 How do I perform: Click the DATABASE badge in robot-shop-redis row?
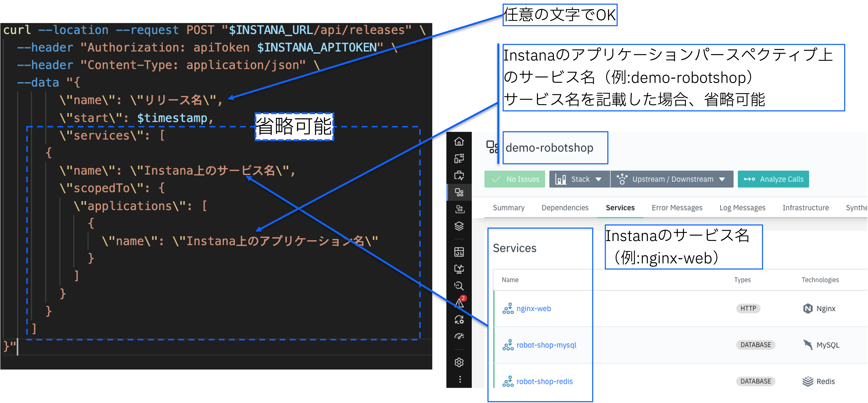pos(755,381)
